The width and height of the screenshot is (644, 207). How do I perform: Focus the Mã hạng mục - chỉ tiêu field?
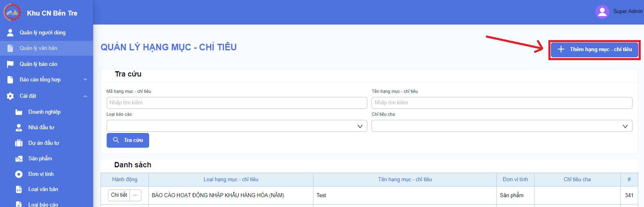pos(237,103)
